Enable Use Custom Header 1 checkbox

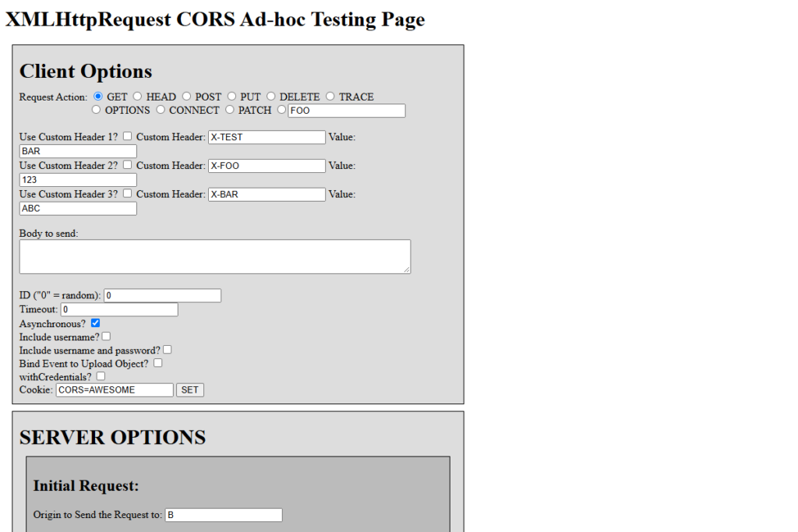127,136
